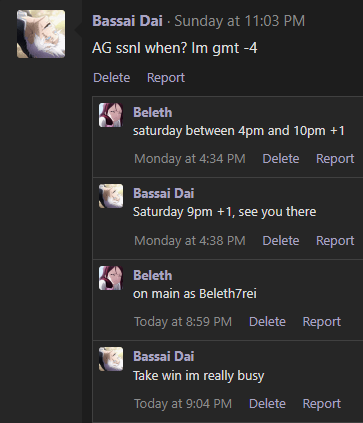This screenshot has height=423, width=363.
Task: Report the reply posted Monday at 4:34 PM
Action: [x=335, y=159]
